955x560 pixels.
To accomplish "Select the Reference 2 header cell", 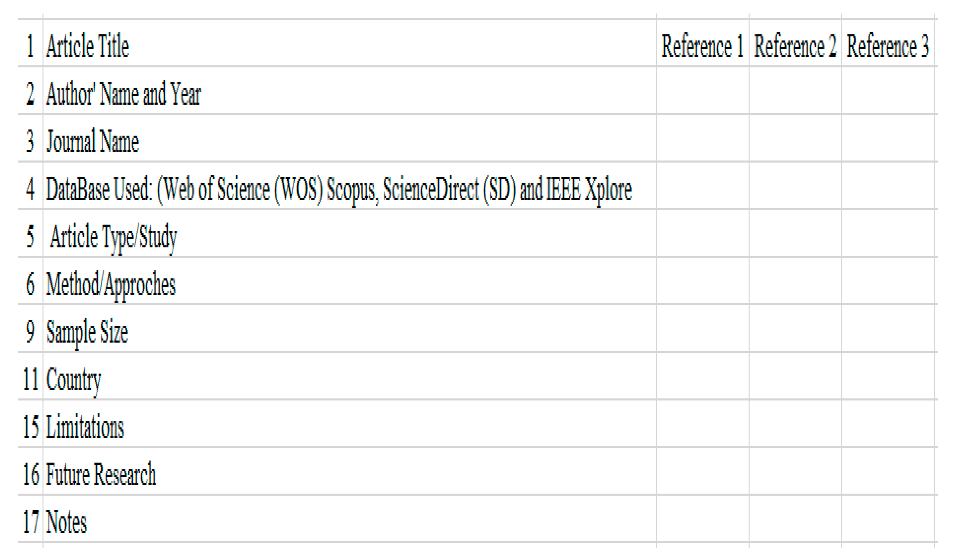I will 795,46.
